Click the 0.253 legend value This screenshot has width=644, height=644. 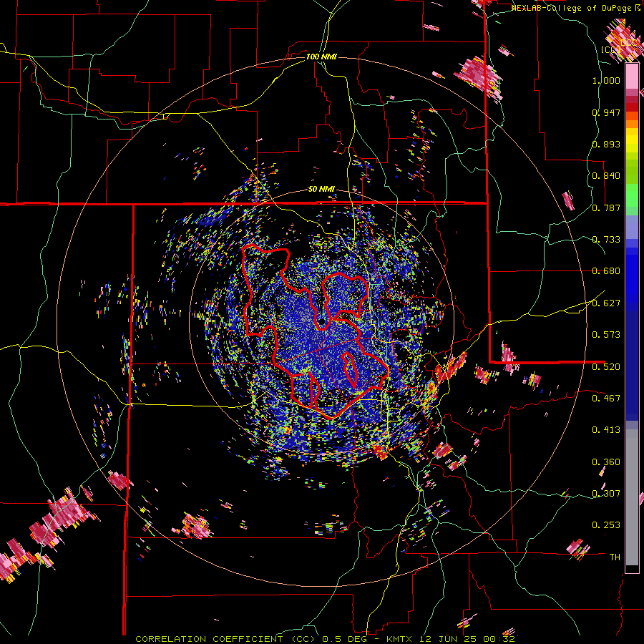pyautogui.click(x=606, y=525)
